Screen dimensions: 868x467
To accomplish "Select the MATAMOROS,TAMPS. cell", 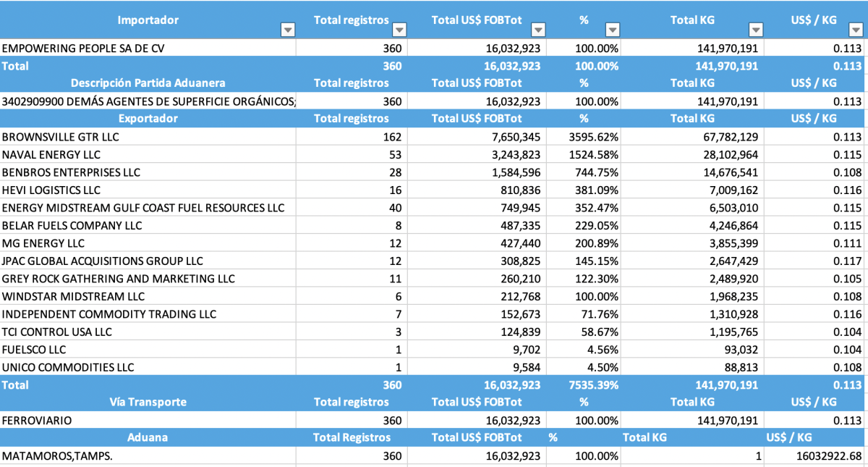I will coord(148,456).
